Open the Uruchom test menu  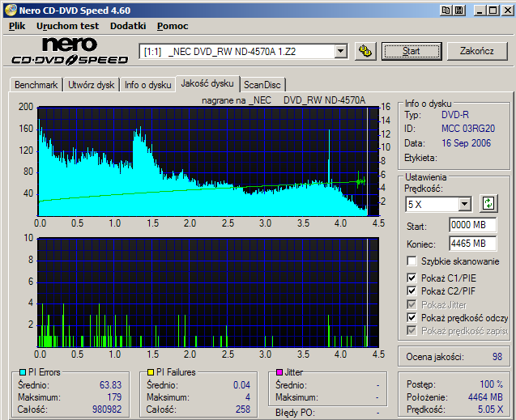tap(67, 26)
